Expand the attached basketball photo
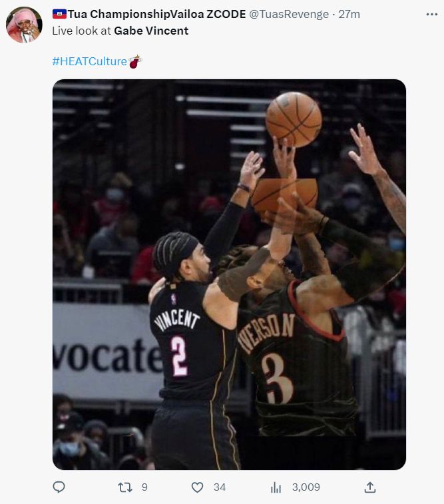Image resolution: width=444 pixels, height=504 pixels. [229, 274]
